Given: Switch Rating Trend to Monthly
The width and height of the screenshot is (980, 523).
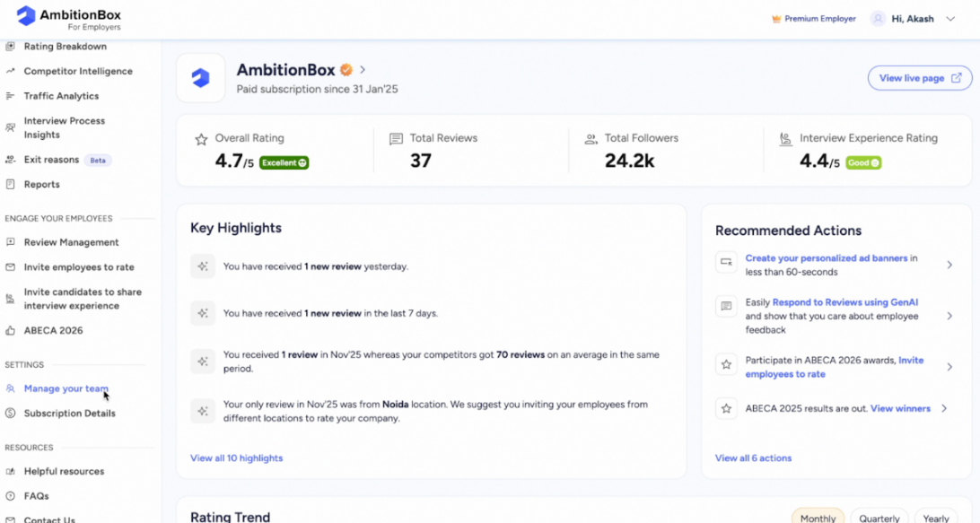Looking at the screenshot, I should pyautogui.click(x=818, y=518).
